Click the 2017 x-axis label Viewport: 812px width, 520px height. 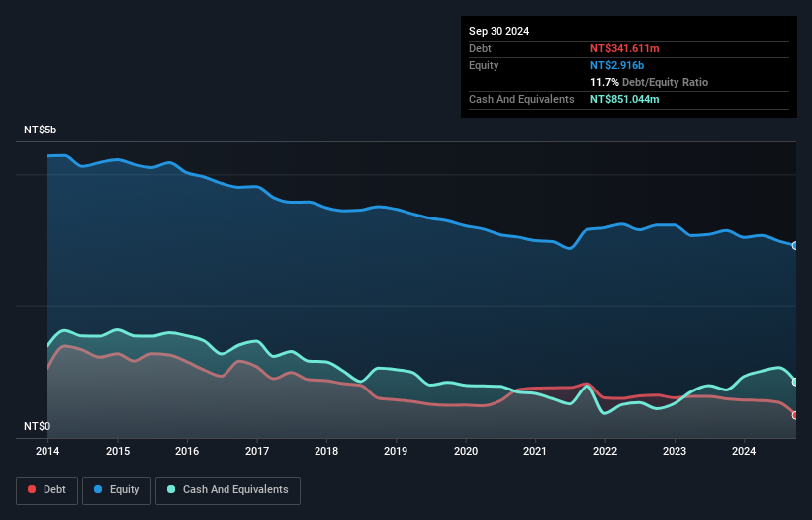coord(257,451)
